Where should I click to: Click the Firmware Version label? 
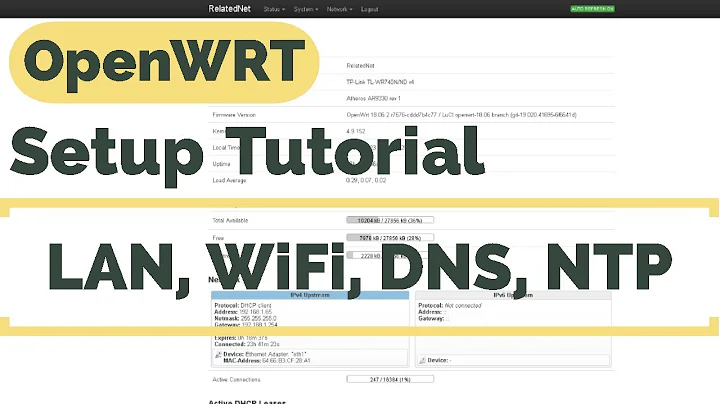234,115
